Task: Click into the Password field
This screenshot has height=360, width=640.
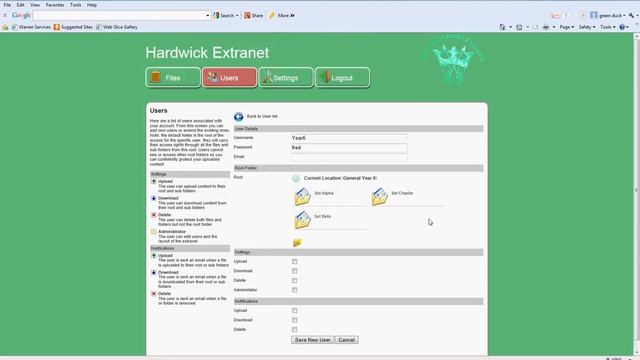Action: (349, 148)
